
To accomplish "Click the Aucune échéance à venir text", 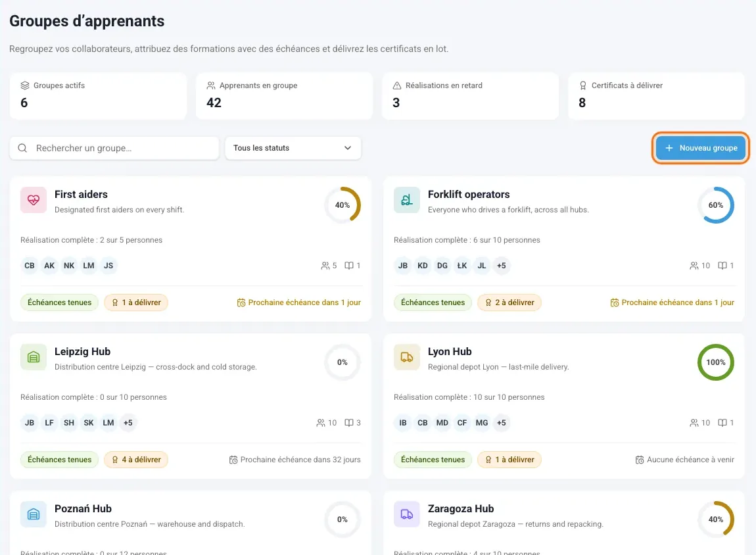I will pos(690,460).
